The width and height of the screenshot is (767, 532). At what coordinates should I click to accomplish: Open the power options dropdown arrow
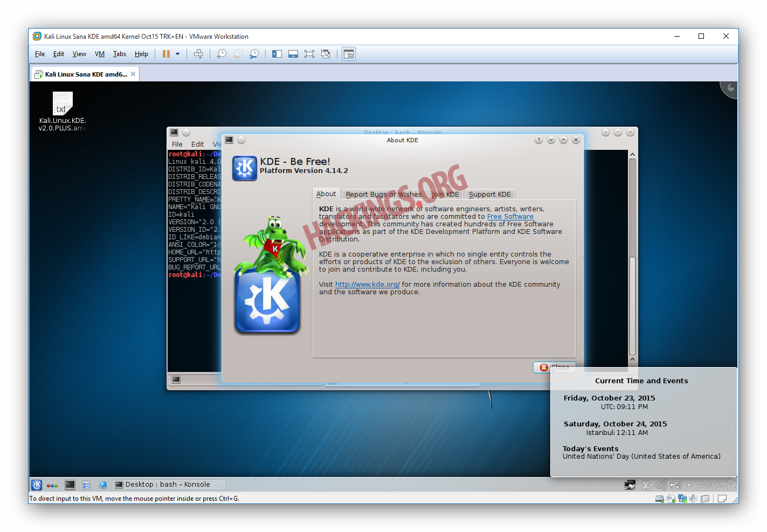pos(177,54)
